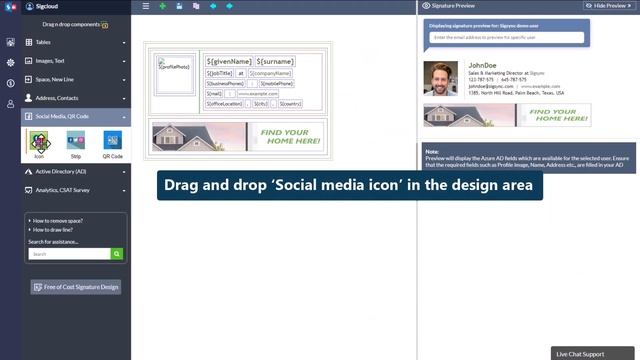The image size is (640, 360).
Task: Open the user profile icon in the left rail
Action: tap(11, 104)
